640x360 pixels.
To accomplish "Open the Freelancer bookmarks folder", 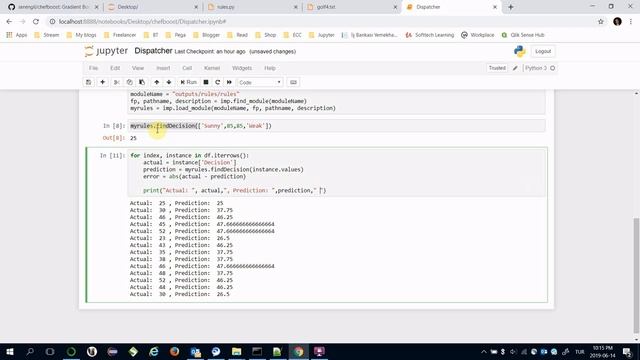I will click(x=120, y=35).
